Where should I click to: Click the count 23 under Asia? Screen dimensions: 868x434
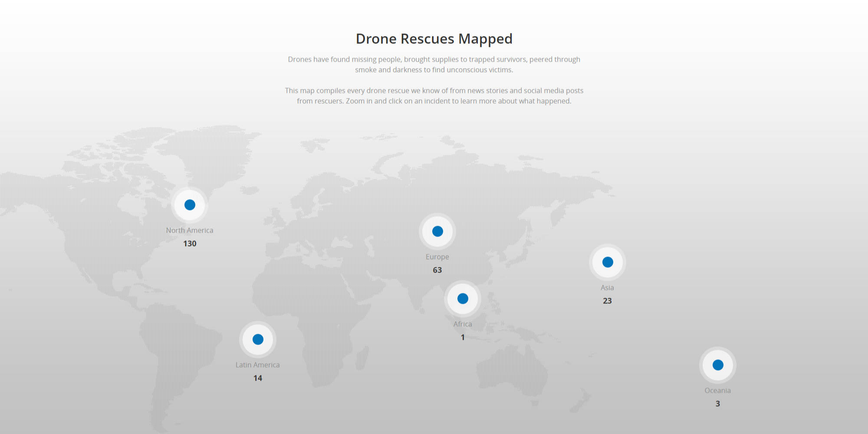pyautogui.click(x=607, y=300)
